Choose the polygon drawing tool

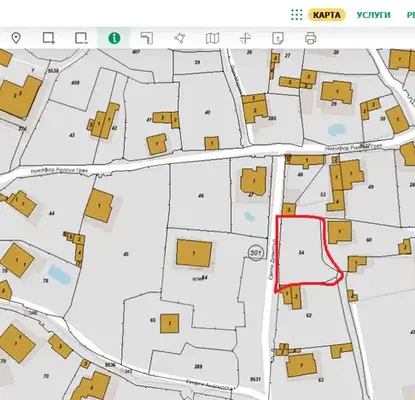[180, 38]
